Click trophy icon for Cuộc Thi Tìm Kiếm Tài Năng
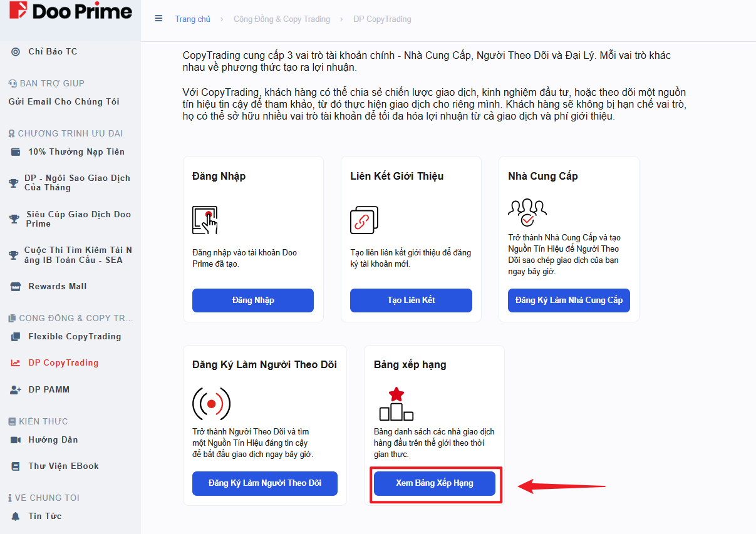Viewport: 756px width, 534px height. [x=13, y=255]
